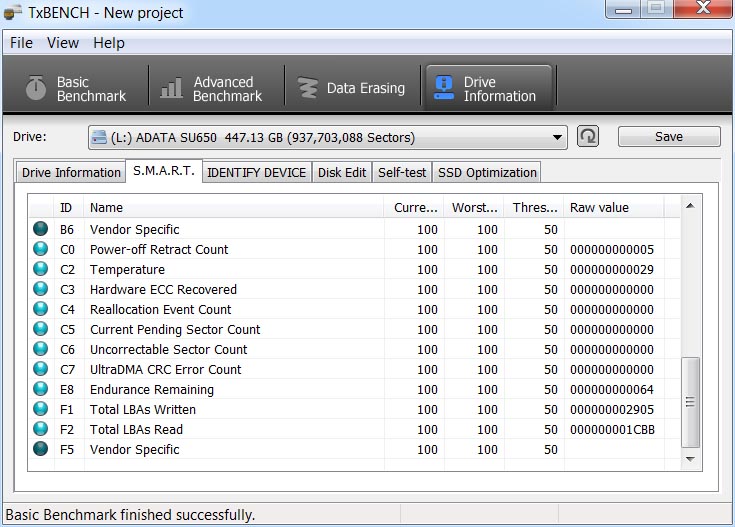This screenshot has width=735, height=527.
Task: Click the refresh drive list icon
Action: tap(588, 136)
